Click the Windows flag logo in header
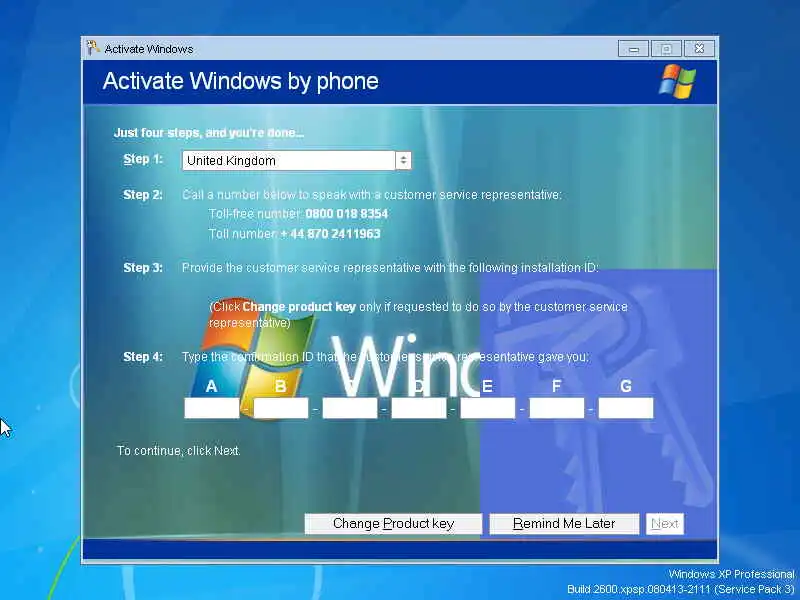 677,81
